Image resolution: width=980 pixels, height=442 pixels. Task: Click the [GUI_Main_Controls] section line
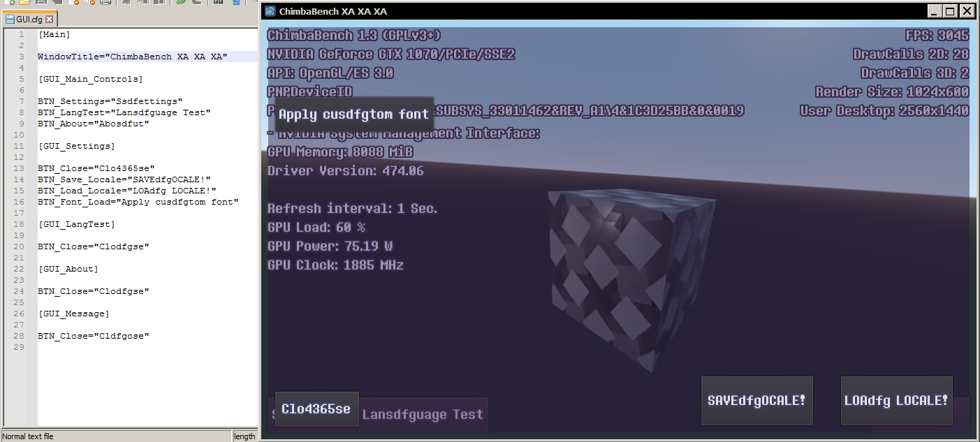(91, 79)
